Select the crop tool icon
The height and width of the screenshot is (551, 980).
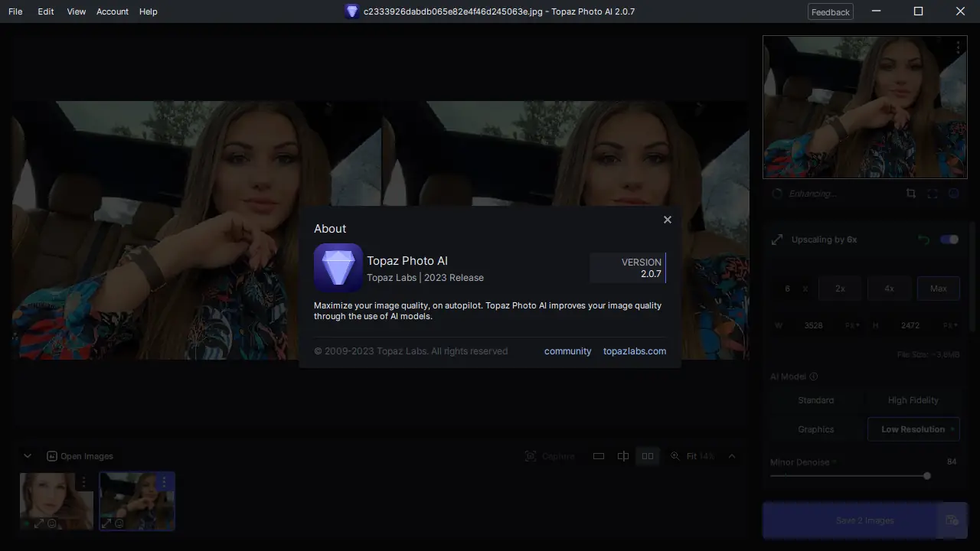tap(911, 194)
